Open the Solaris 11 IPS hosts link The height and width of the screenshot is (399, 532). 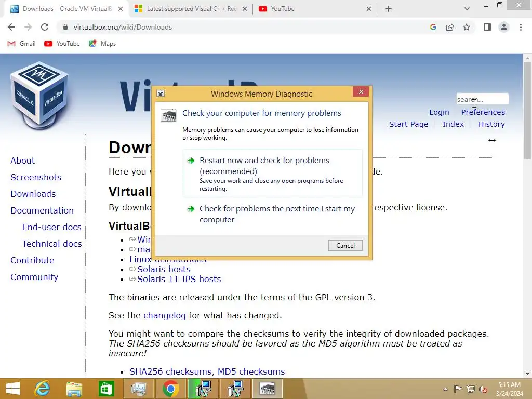pyautogui.click(x=179, y=279)
